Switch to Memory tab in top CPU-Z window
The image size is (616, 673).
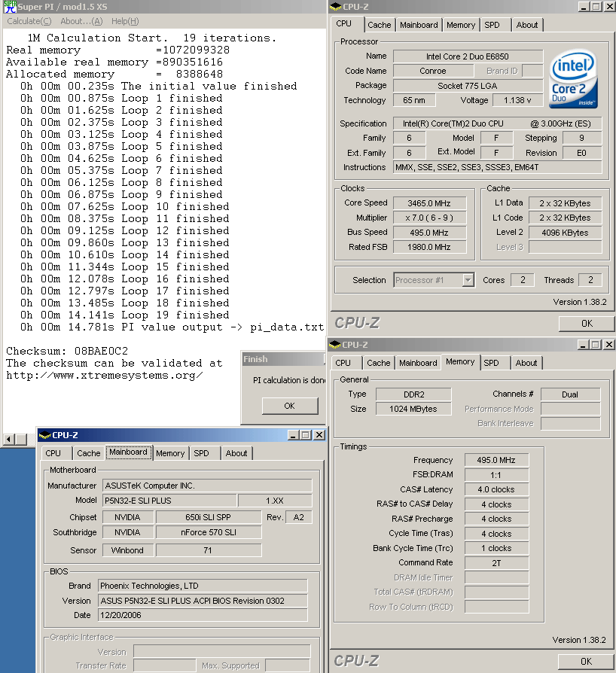[461, 25]
